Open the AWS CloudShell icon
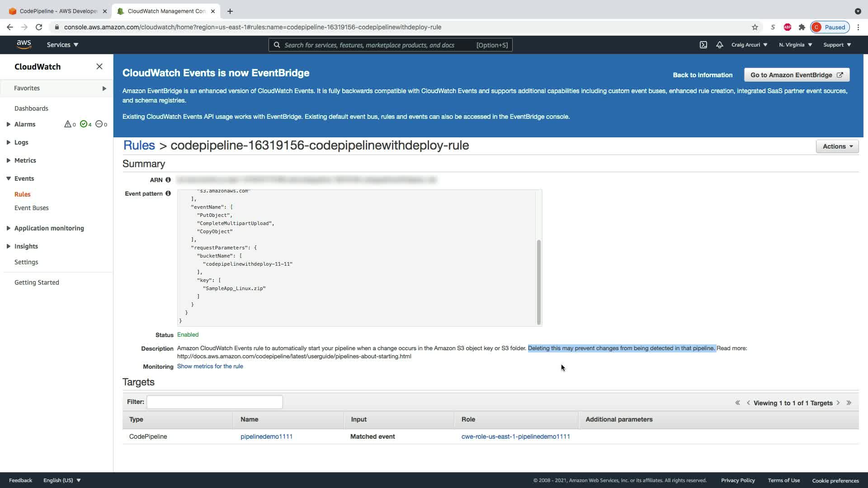The image size is (868, 488). (x=703, y=45)
